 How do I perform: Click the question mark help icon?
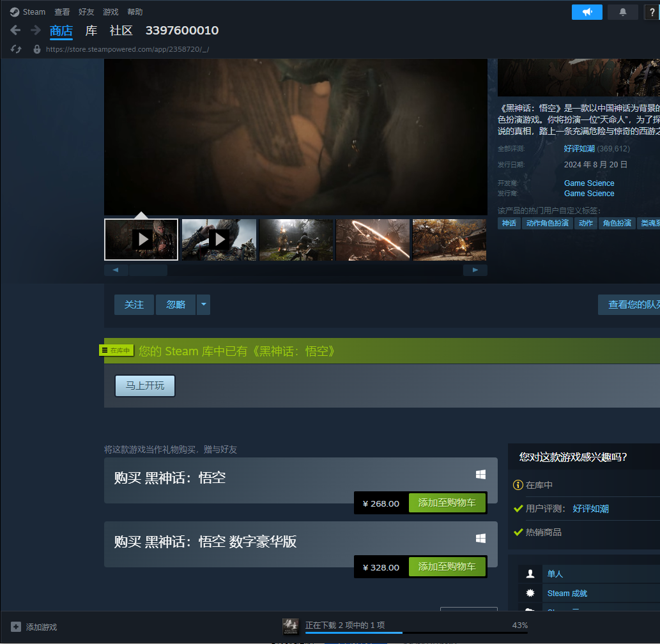(652, 12)
